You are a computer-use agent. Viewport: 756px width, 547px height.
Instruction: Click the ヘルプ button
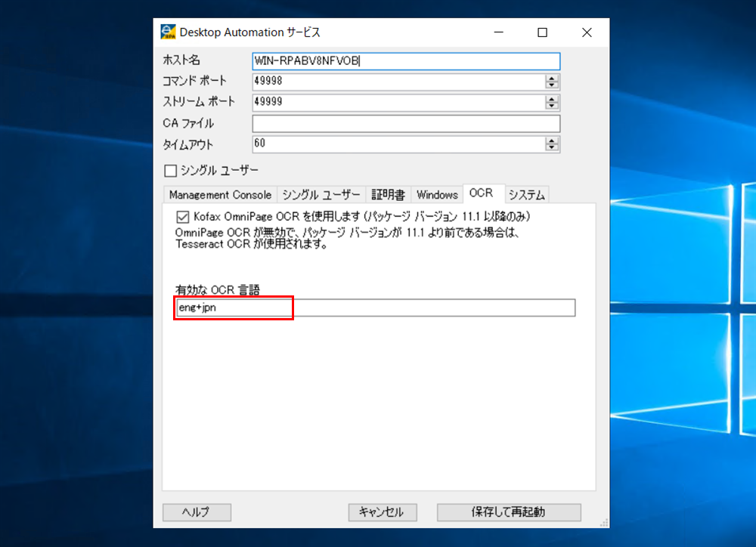[197, 511]
